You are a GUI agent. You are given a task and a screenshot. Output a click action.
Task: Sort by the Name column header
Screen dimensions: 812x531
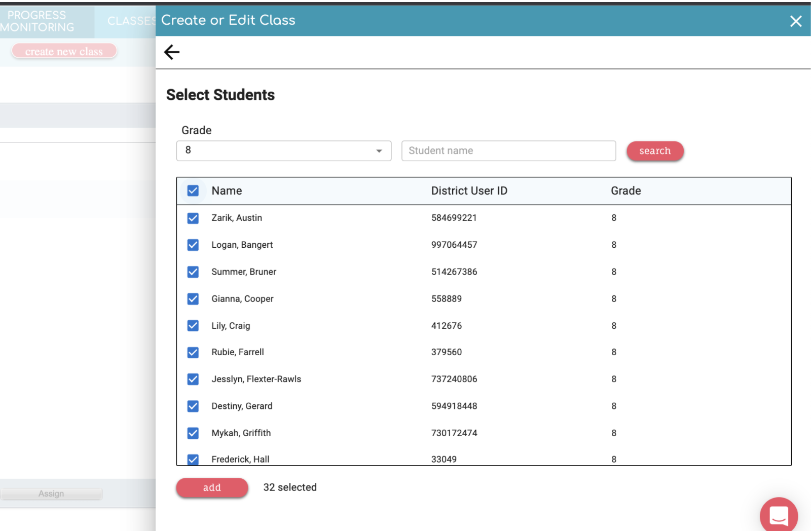point(227,191)
